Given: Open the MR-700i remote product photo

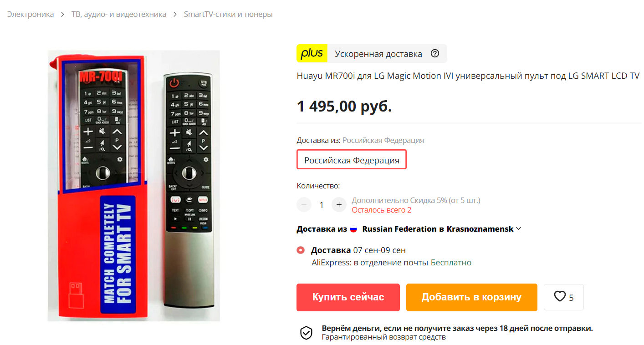Looking at the screenshot, I should click(x=134, y=186).
